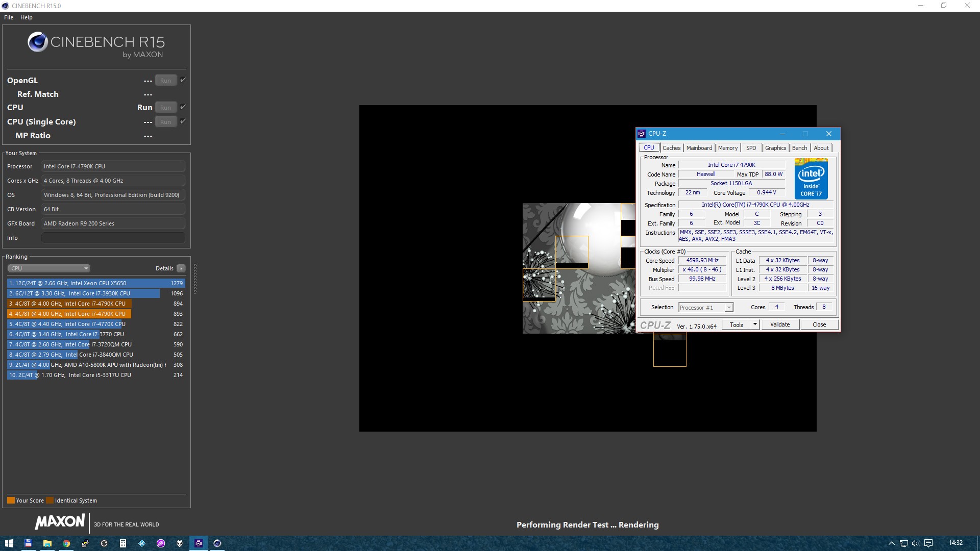Switch to the Caches tab in CPU-Z

[x=671, y=148]
